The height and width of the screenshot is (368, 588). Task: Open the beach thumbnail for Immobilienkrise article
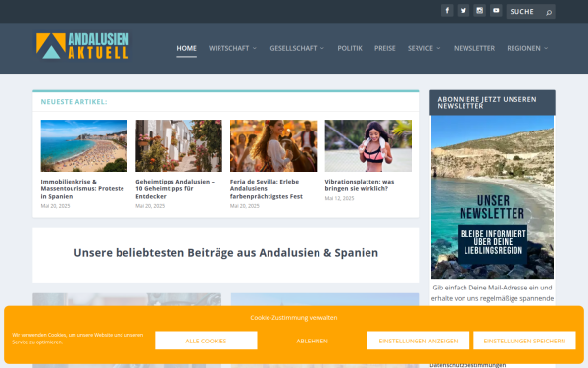tap(84, 145)
